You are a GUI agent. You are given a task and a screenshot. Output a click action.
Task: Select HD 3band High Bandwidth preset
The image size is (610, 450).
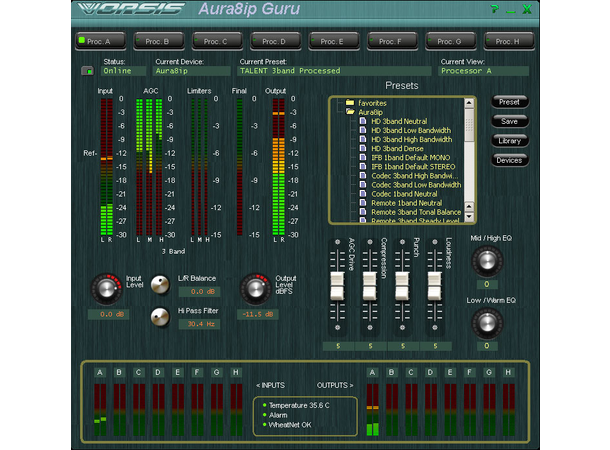[406, 139]
